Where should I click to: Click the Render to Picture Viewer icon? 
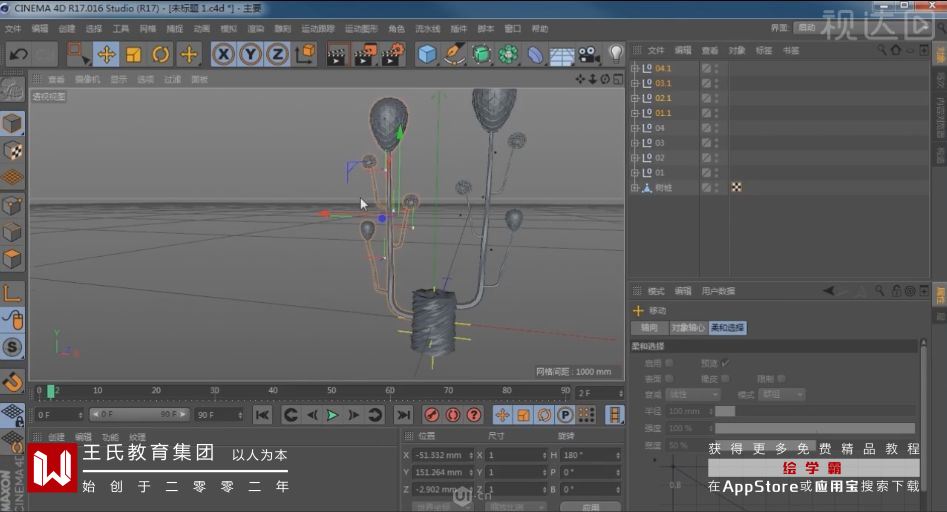coord(365,54)
